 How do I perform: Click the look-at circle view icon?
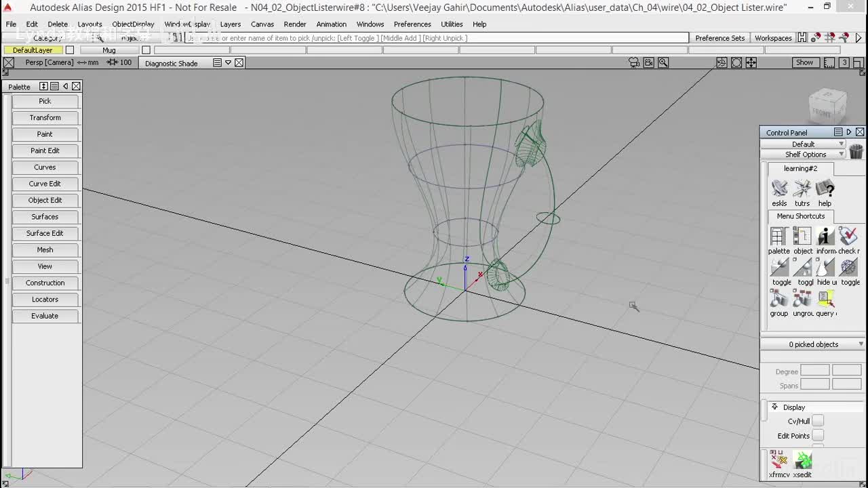[736, 62]
